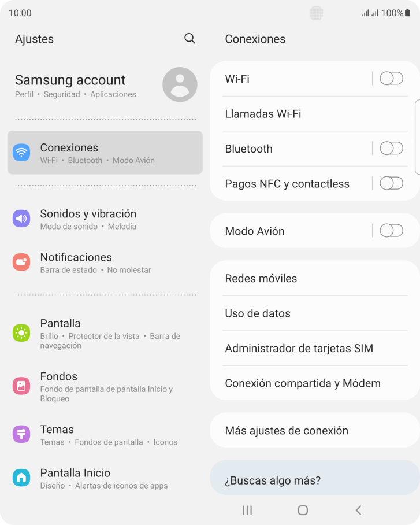420x525 pixels.
Task: Open Conexión compartida y Módem
Action: [x=315, y=383]
